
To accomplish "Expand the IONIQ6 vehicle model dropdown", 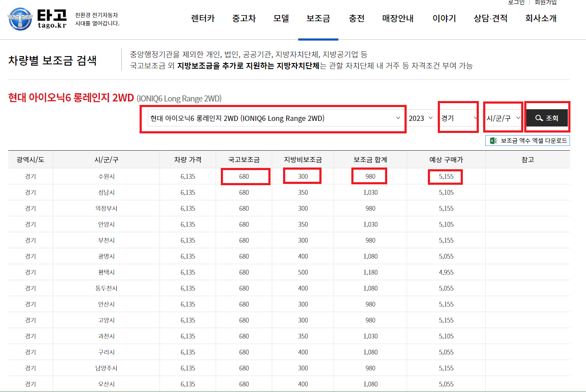I will point(276,118).
